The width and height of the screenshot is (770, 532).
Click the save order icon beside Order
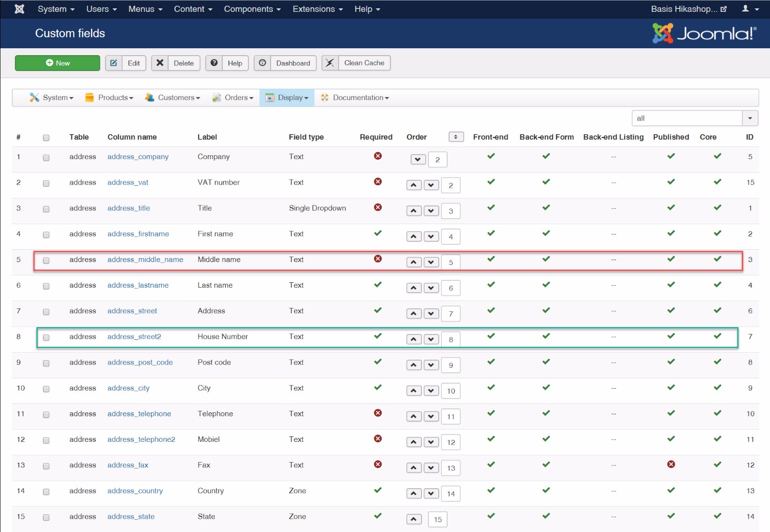pos(456,137)
